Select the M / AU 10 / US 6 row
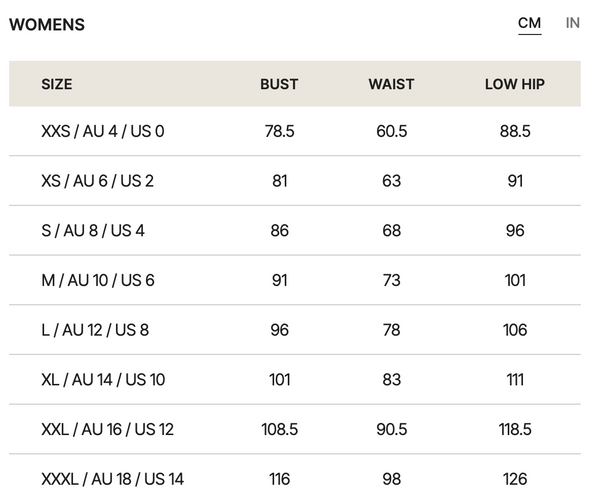 point(295,280)
